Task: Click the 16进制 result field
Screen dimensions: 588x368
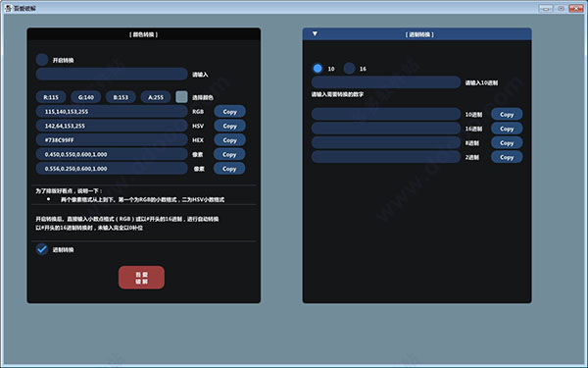Action: [x=386, y=129]
